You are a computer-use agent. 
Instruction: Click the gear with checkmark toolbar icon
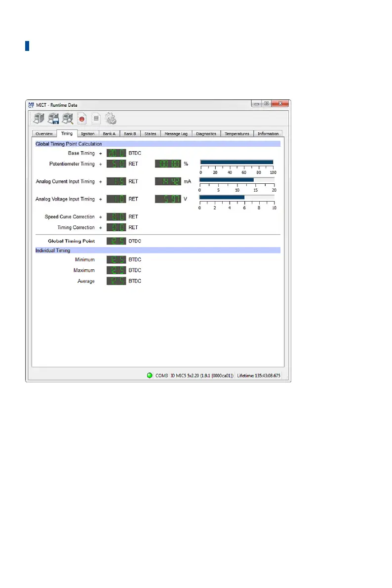point(111,119)
